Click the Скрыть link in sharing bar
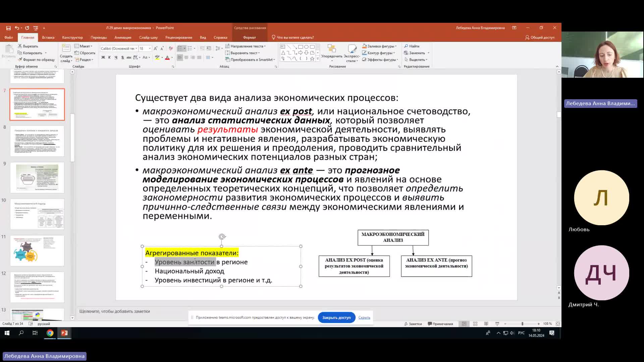 pos(364,317)
